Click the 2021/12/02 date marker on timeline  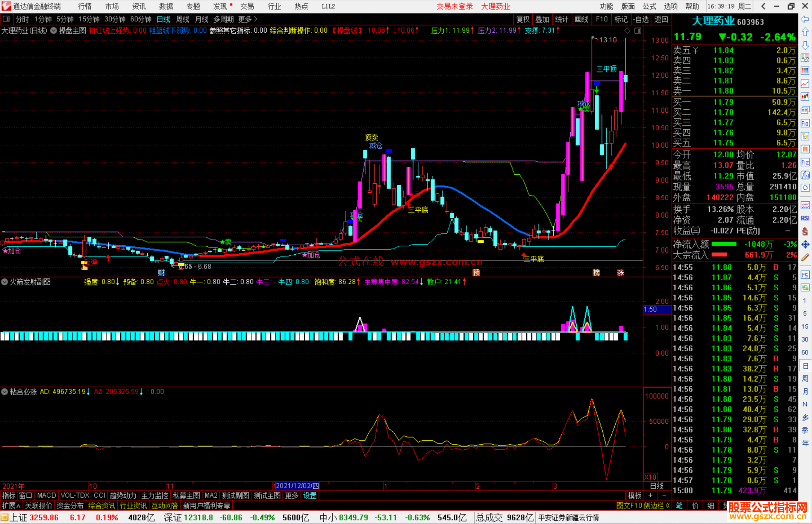pos(297,486)
